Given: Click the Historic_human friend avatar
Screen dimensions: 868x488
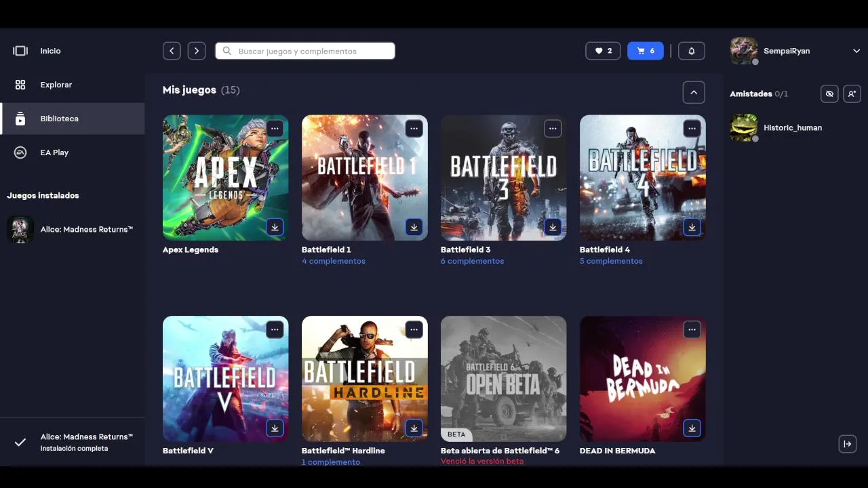Looking at the screenshot, I should pos(743,127).
